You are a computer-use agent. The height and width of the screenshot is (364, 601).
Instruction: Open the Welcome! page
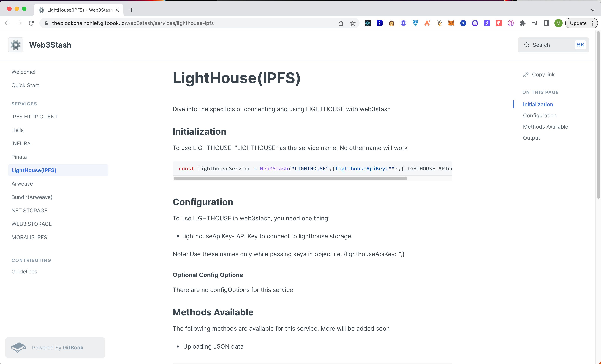[23, 72]
